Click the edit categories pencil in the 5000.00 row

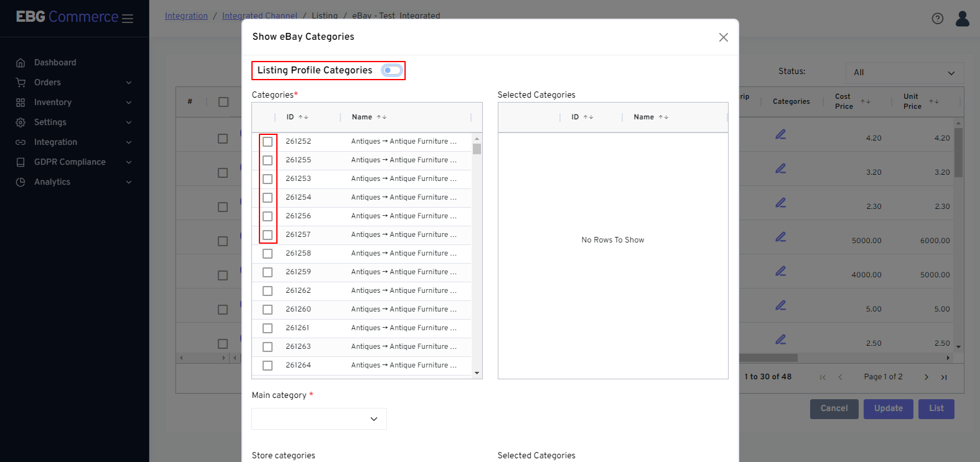[x=780, y=237]
